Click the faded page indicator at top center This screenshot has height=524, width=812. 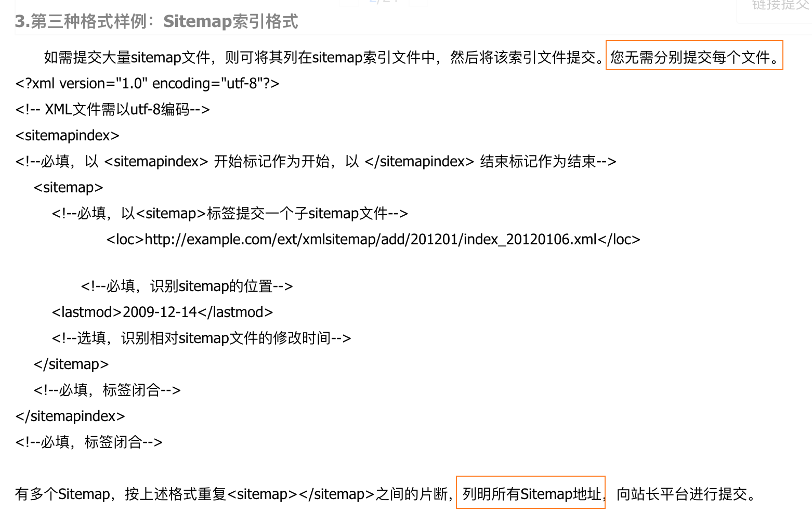pos(384,2)
